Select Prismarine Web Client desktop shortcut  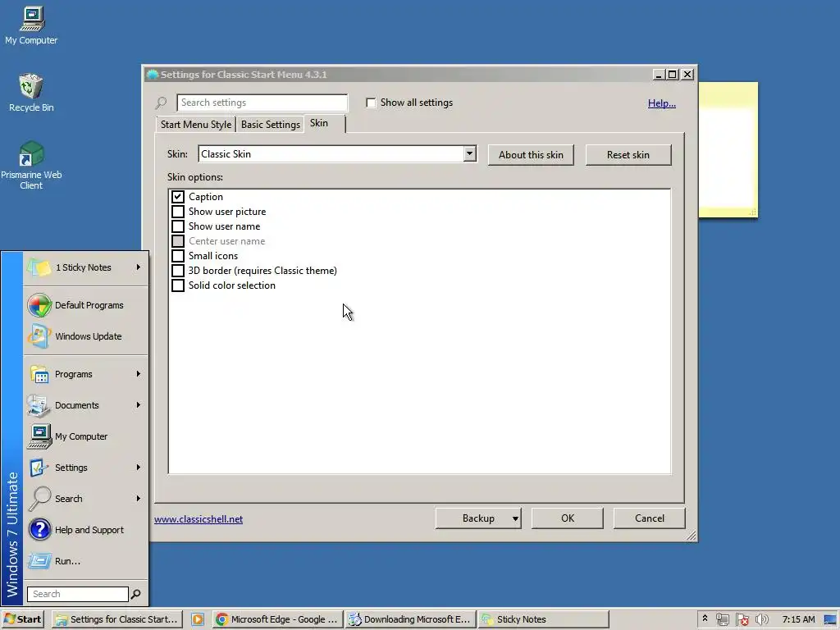point(31,165)
